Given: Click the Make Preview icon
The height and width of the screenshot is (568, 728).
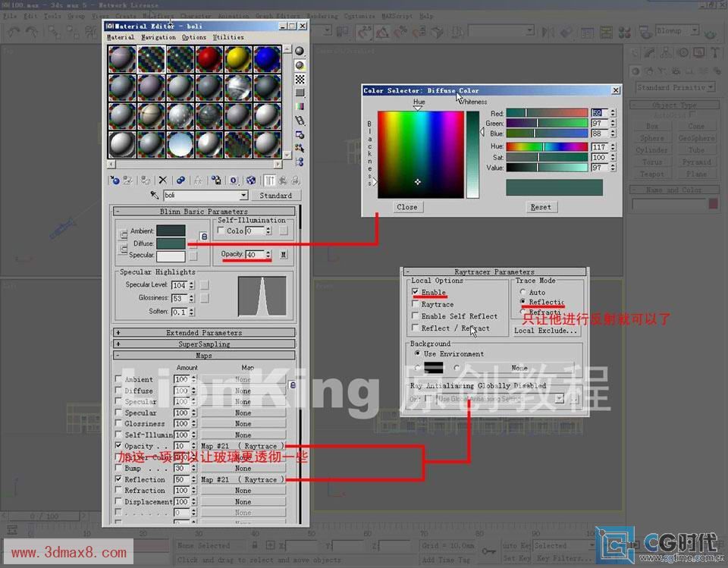Looking at the screenshot, I should click(300, 121).
